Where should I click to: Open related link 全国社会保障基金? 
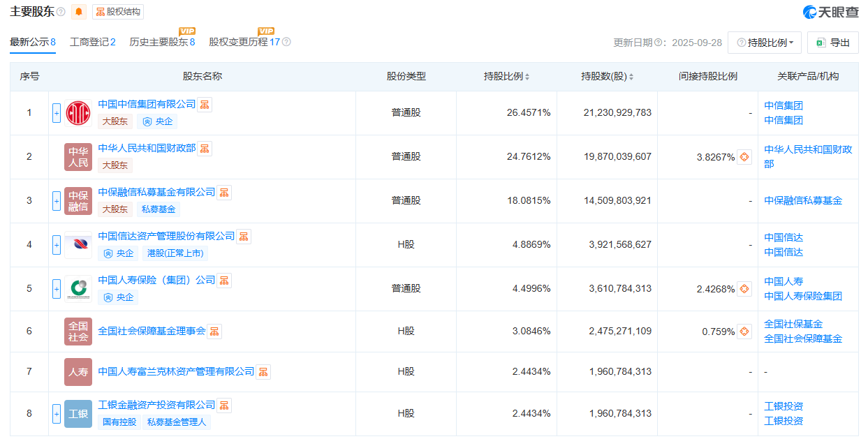tap(803, 339)
